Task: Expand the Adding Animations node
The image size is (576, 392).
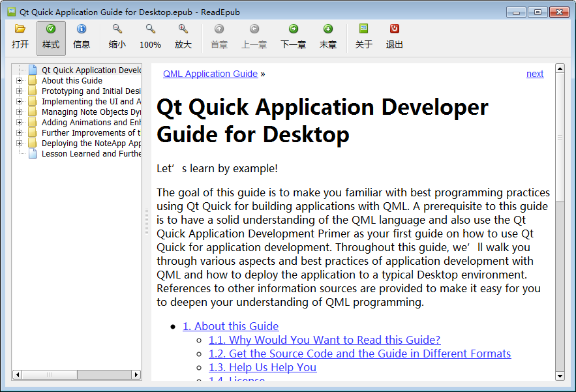Action: click(x=19, y=123)
